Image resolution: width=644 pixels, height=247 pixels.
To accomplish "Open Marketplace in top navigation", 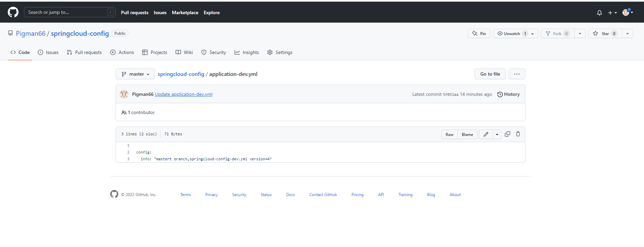I will (x=185, y=12).
